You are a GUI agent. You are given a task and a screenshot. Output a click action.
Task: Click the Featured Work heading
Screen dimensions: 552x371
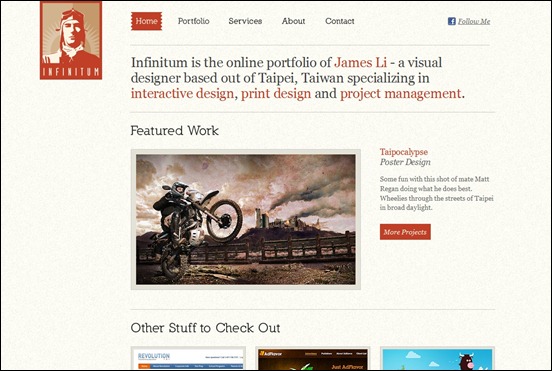coord(175,131)
